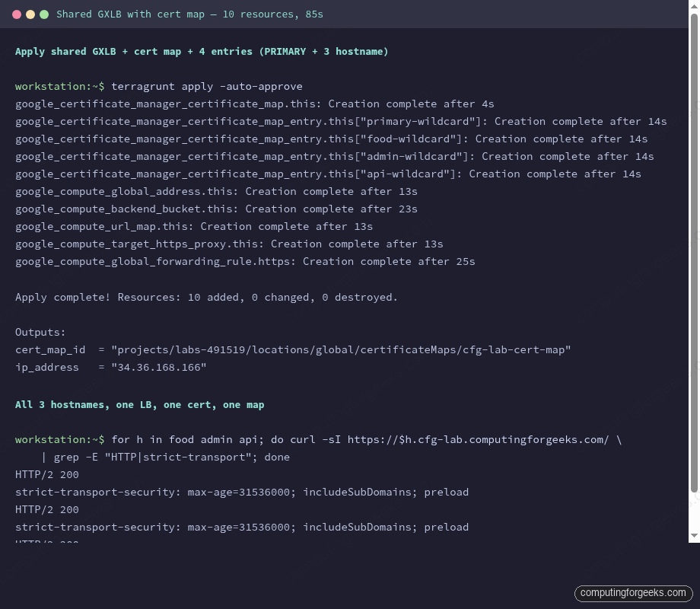
Task: Select the primary-wildcard certificate entry line
Action: (341, 121)
